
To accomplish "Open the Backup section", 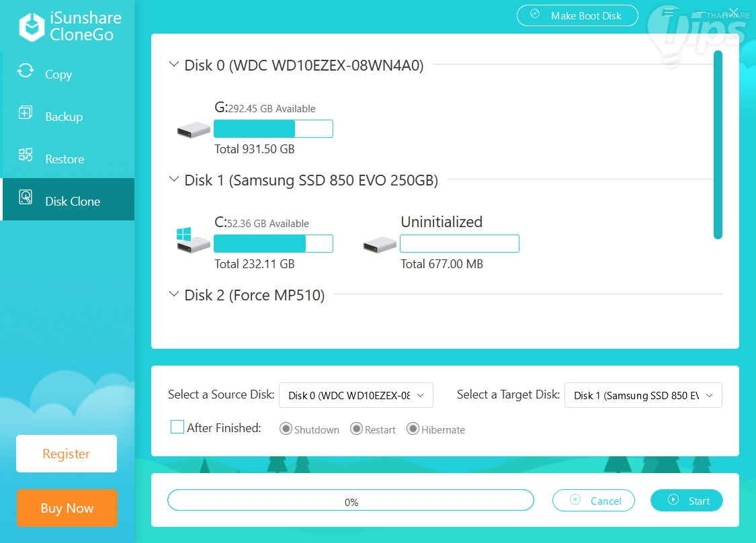I will pyautogui.click(x=69, y=116).
